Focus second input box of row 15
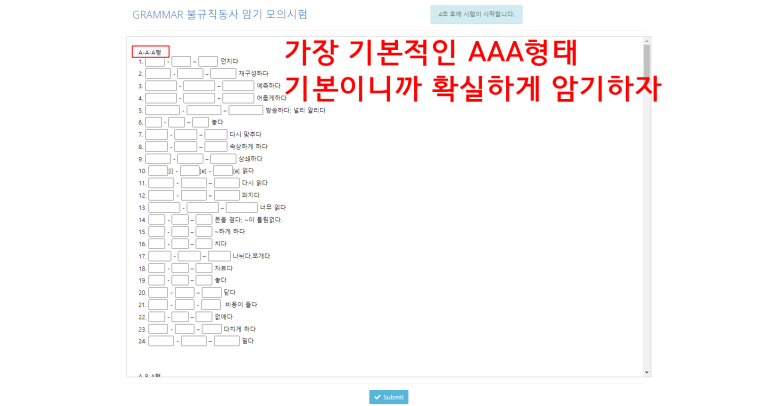773x406 pixels. 180,232
